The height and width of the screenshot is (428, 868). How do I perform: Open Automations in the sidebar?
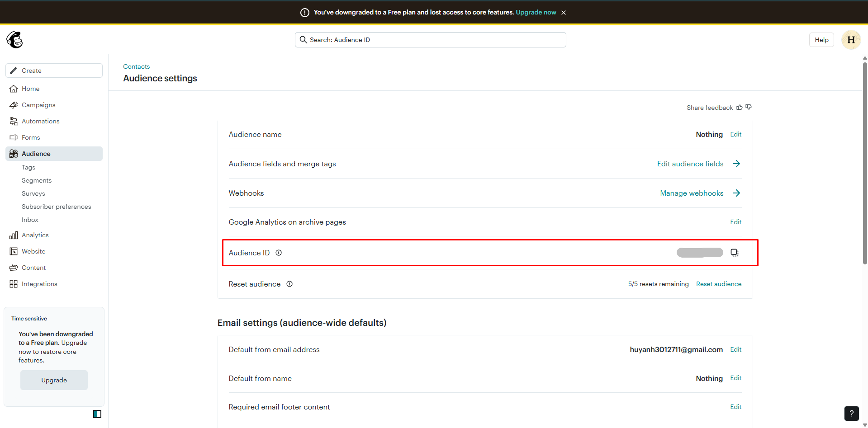(54, 121)
